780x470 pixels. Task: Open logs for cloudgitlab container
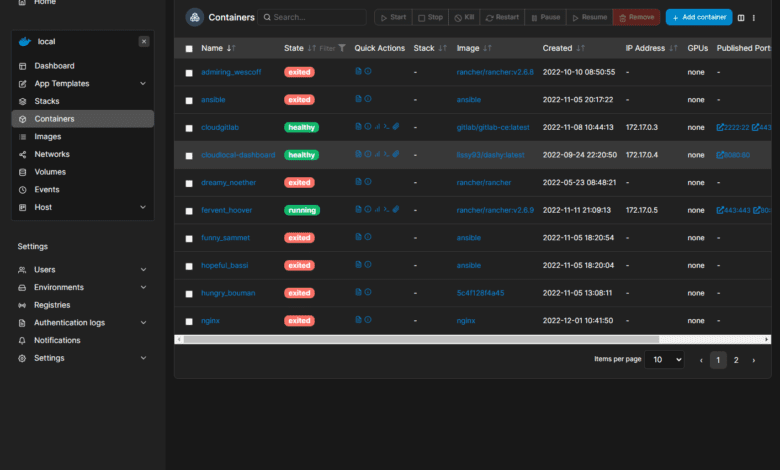click(x=358, y=126)
